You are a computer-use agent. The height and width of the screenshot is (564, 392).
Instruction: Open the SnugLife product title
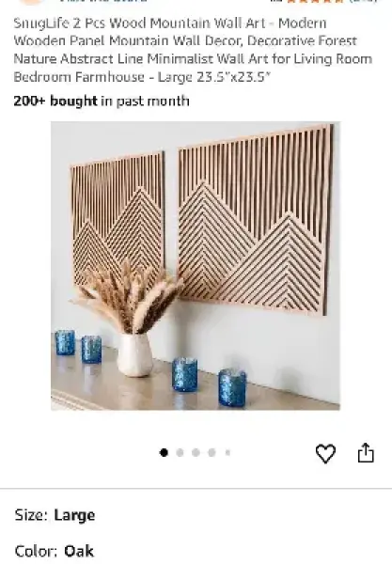pos(193,50)
